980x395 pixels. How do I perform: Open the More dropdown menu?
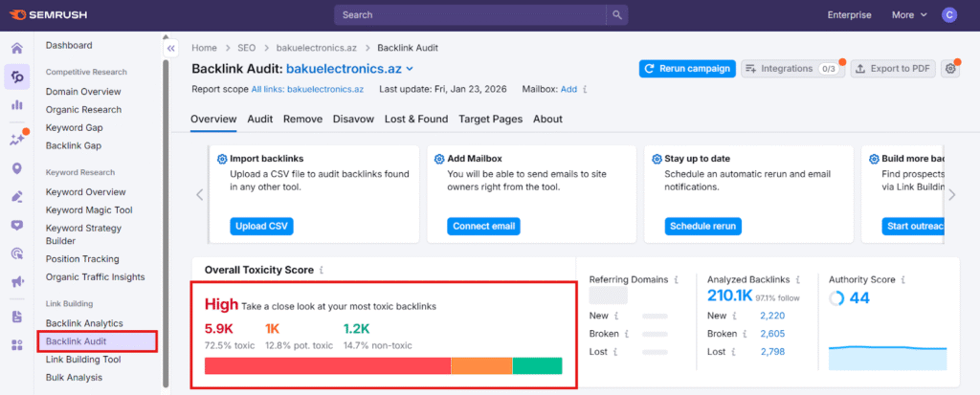909,15
